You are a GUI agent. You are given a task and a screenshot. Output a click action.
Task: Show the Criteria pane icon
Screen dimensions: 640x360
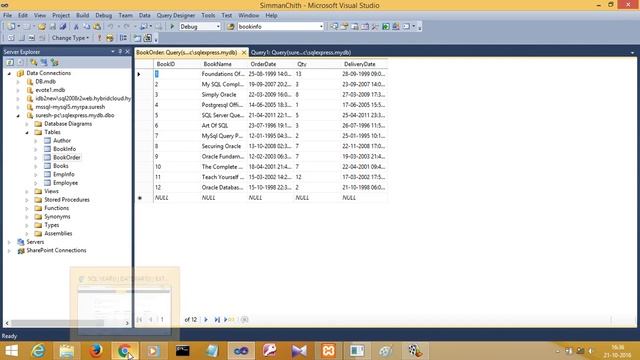click(x=21, y=38)
